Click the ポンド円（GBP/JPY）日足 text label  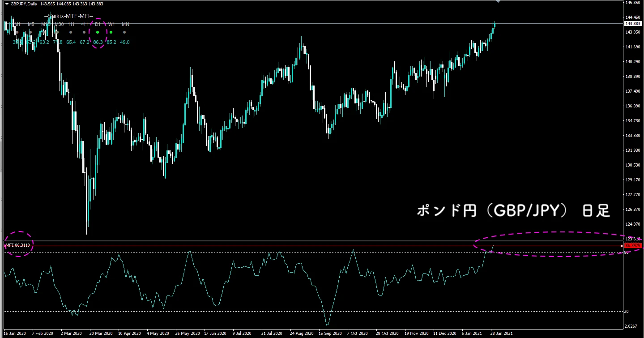point(513,211)
